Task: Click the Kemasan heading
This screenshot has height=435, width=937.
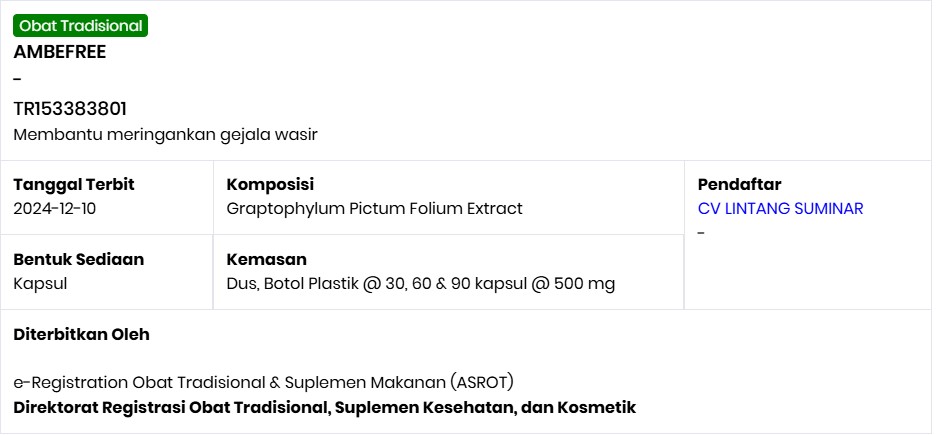Action: (267, 259)
